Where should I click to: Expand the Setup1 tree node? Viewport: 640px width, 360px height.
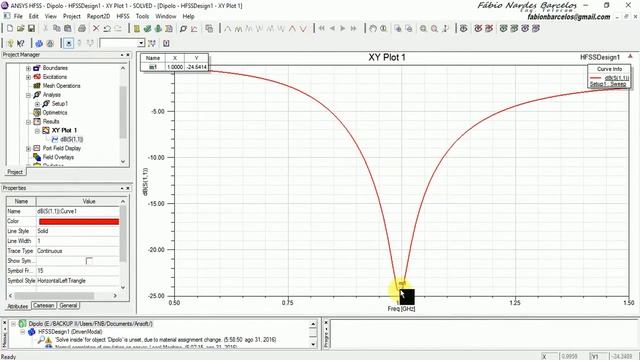[37, 104]
